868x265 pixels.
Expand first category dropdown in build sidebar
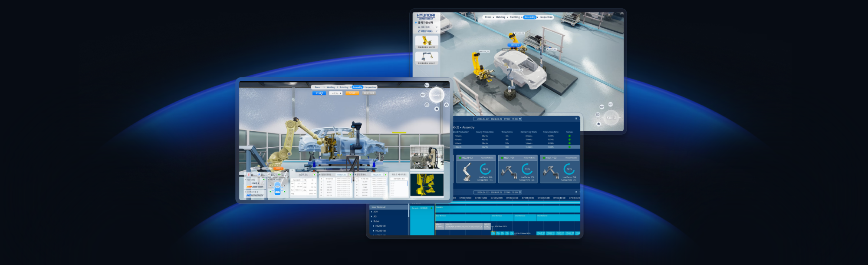(436, 27)
